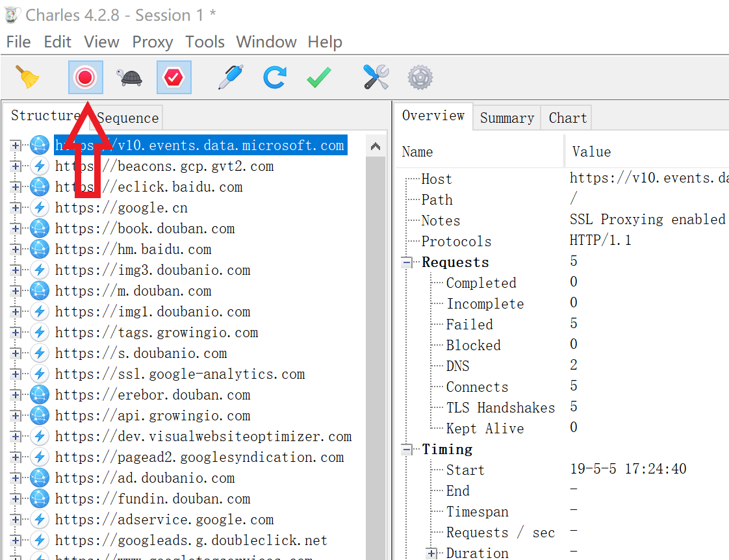Image resolution: width=729 pixels, height=560 pixels.
Task: Switch to the Structure tab
Action: [x=45, y=115]
